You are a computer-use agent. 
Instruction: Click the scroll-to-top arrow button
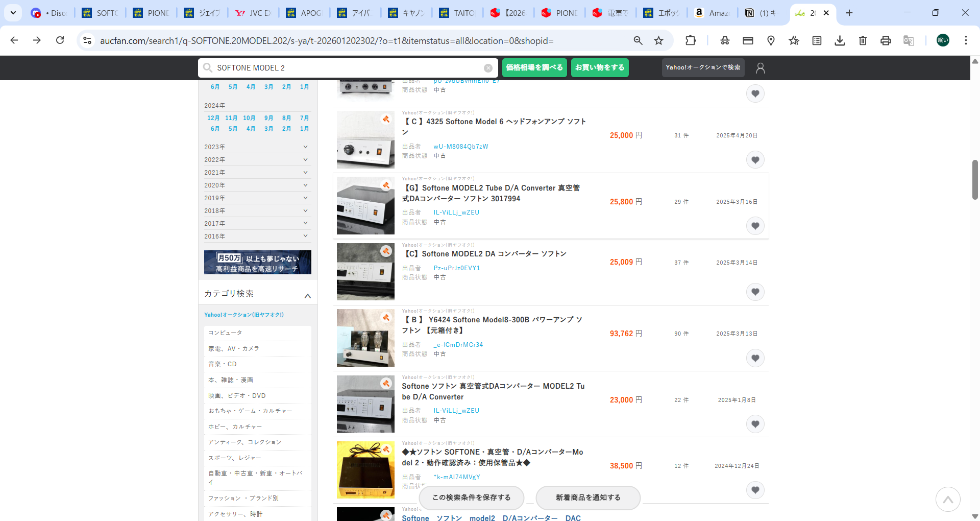(948, 500)
